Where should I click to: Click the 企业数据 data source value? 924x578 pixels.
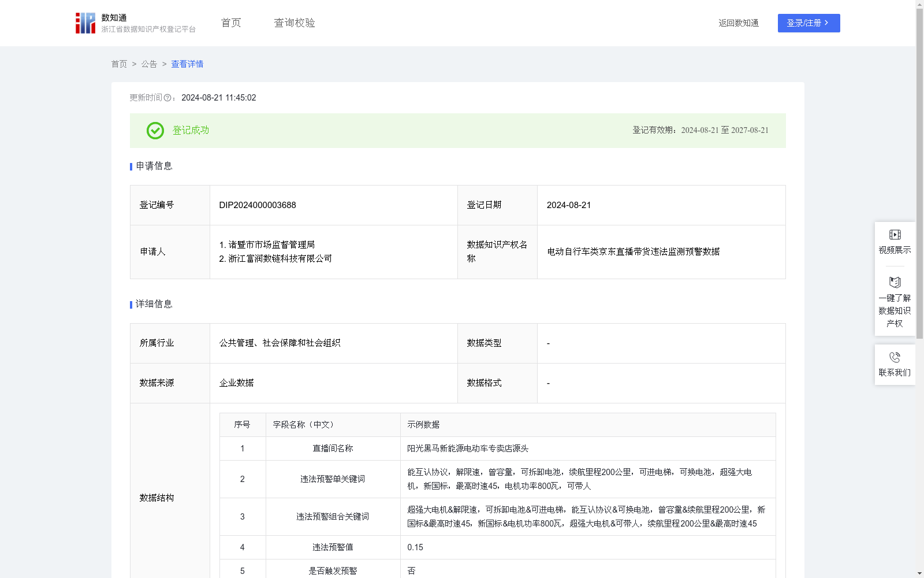(236, 383)
